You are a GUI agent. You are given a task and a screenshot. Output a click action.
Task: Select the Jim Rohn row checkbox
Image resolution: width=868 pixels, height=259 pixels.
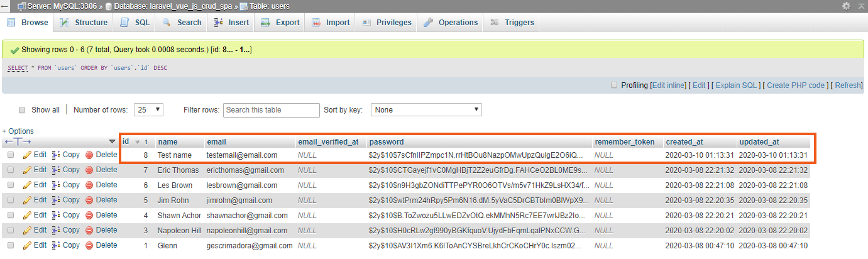pos(11,200)
